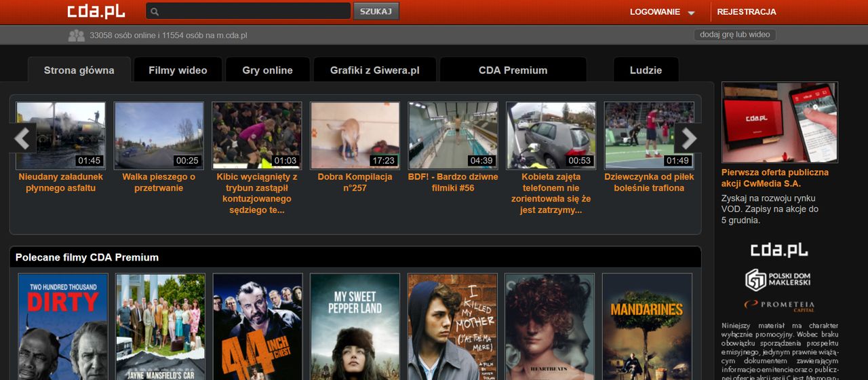Click 'Polecane filmy CDA Premium' heading

[x=87, y=257]
